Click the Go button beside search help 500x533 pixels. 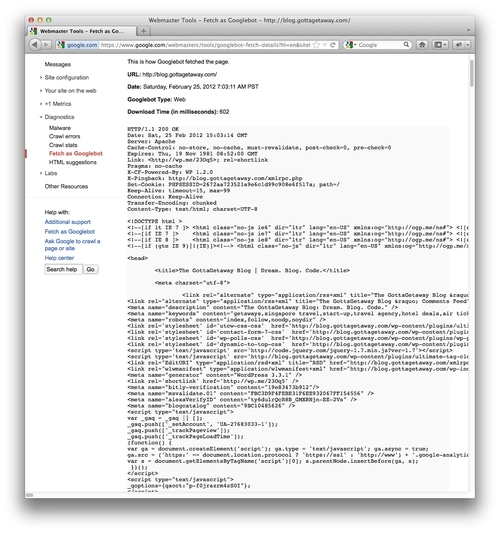90,269
